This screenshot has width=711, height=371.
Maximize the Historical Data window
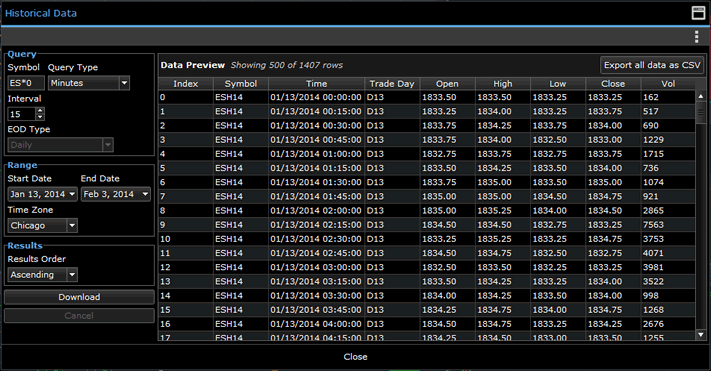[x=698, y=13]
